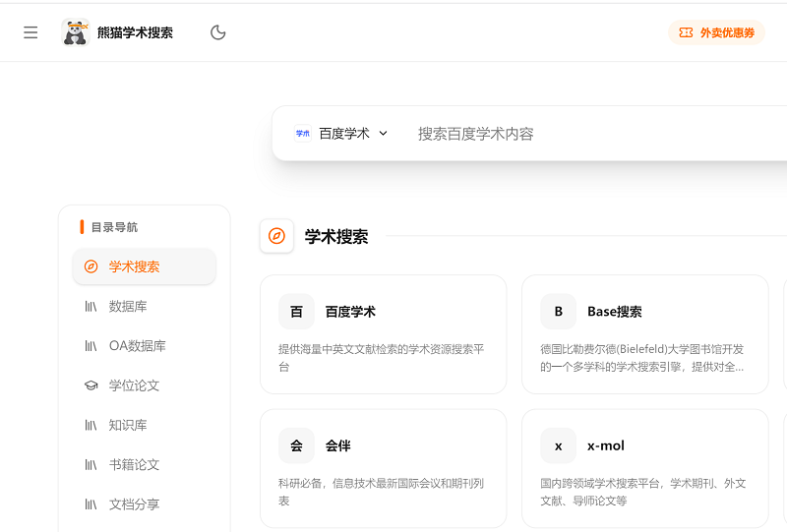Click the library icon beside 书籍论文

point(91,465)
